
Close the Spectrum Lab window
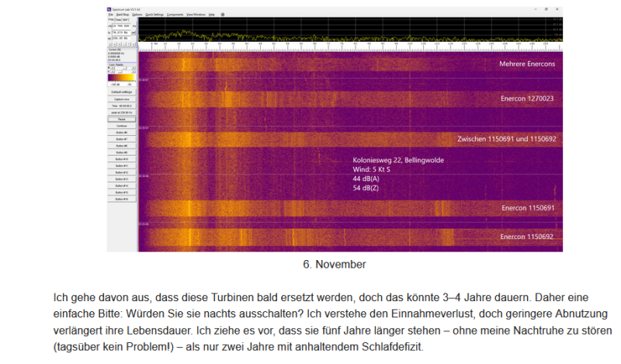click(x=557, y=9)
